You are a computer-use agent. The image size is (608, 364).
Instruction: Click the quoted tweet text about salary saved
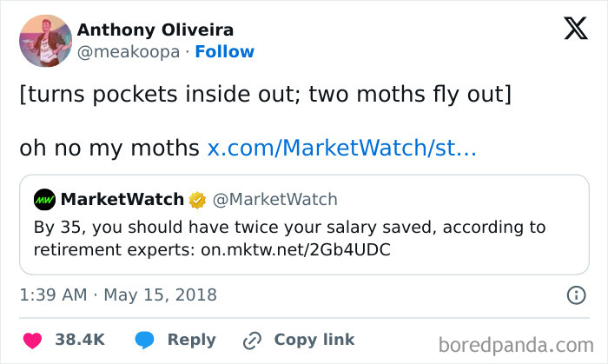290,228
